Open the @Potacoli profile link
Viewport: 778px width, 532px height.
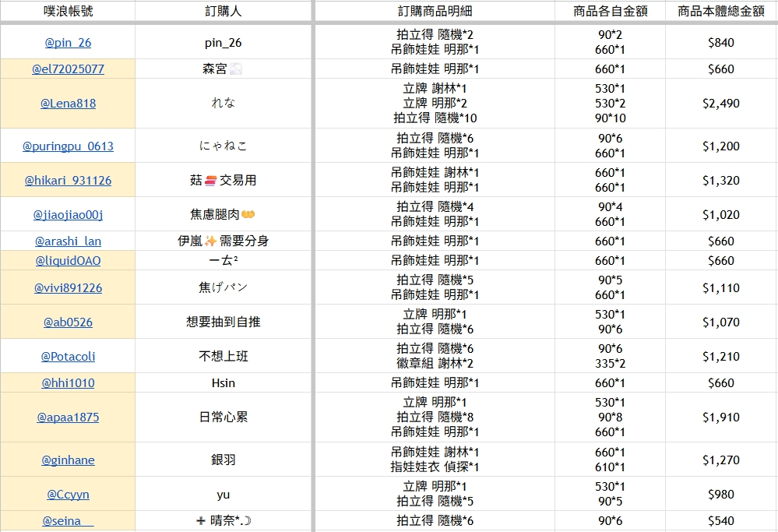pos(68,356)
